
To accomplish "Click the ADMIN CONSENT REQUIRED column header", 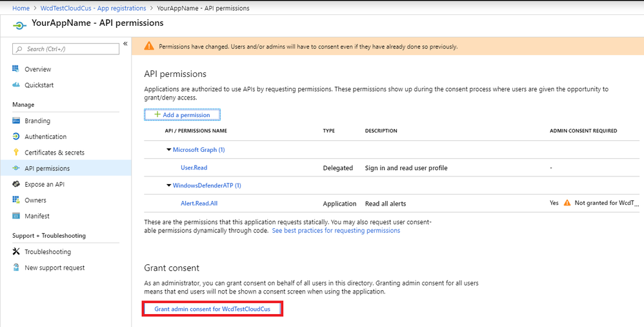I will pyautogui.click(x=583, y=131).
